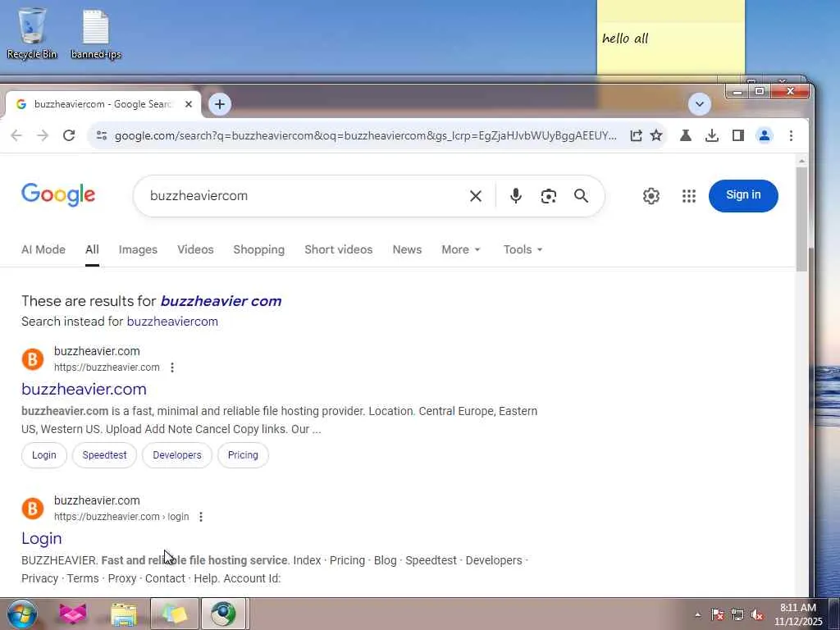Screen dimensions: 840x630
Task: Open the Google apps grid
Action: (689, 196)
